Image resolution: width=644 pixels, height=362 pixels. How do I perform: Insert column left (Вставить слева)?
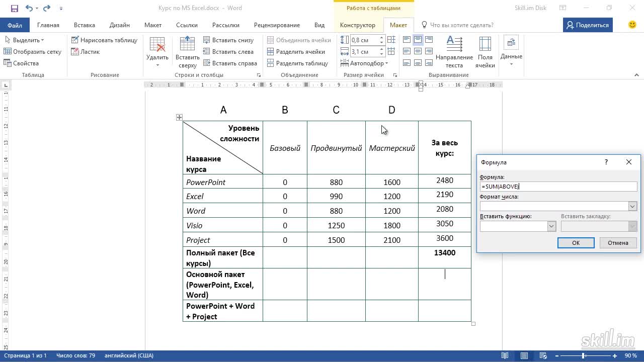click(x=228, y=51)
